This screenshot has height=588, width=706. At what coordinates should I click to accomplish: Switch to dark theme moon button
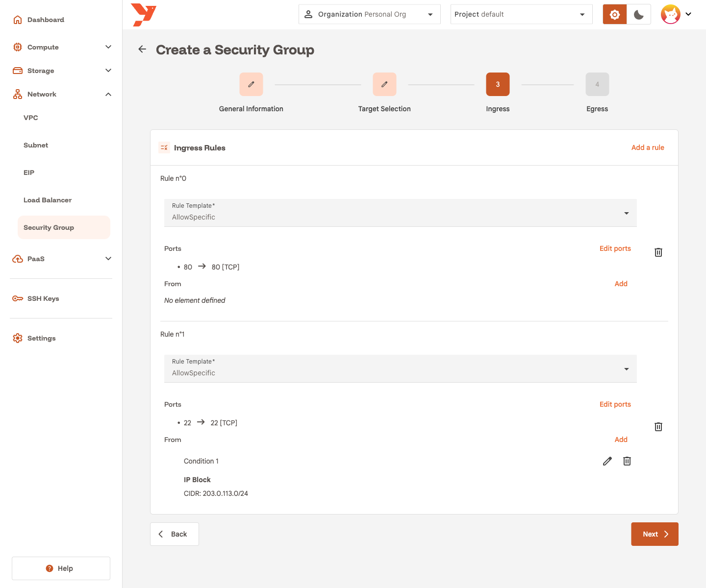pos(639,15)
